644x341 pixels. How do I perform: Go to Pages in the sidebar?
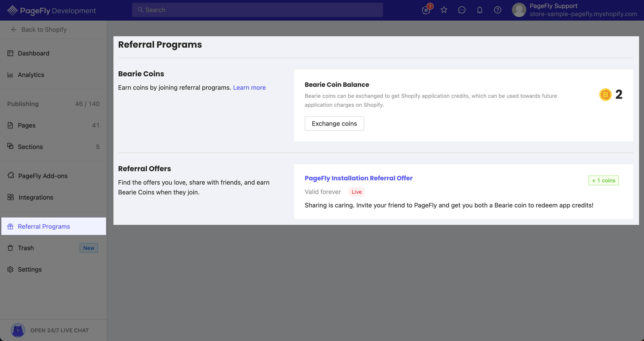tap(53, 125)
